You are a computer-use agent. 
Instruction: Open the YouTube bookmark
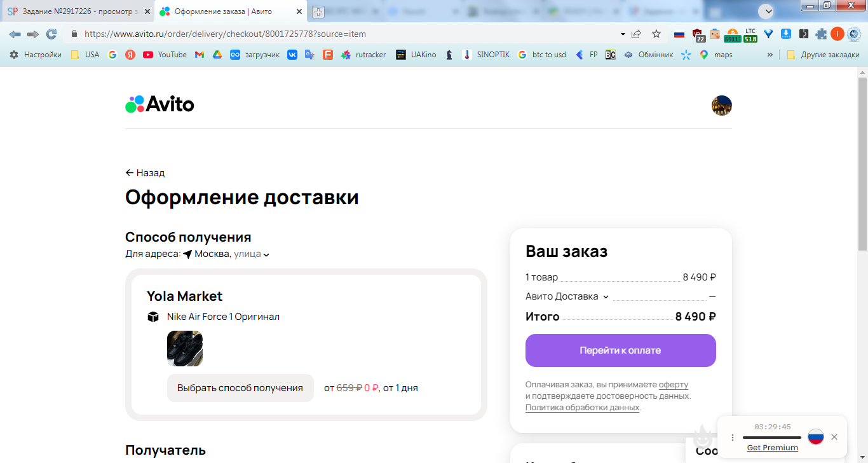click(x=165, y=55)
